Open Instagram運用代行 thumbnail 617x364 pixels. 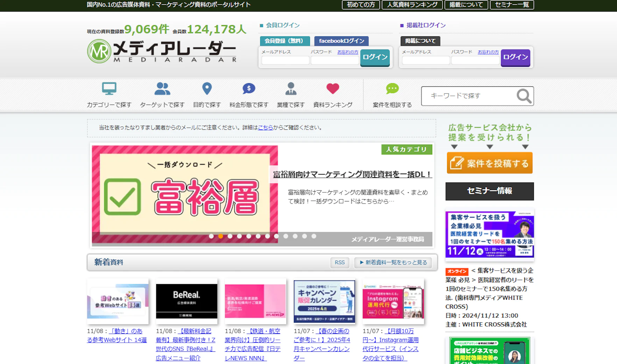click(x=393, y=301)
